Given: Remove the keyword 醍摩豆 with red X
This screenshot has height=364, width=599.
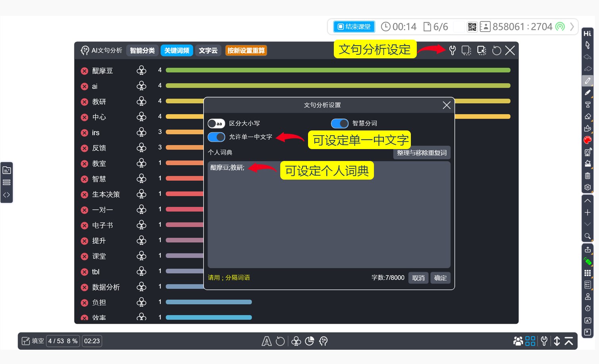Looking at the screenshot, I should tap(85, 71).
